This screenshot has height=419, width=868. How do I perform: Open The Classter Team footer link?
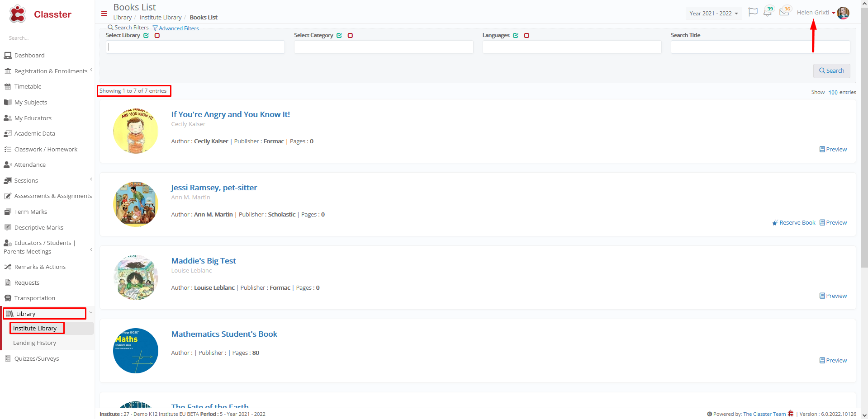coord(764,414)
